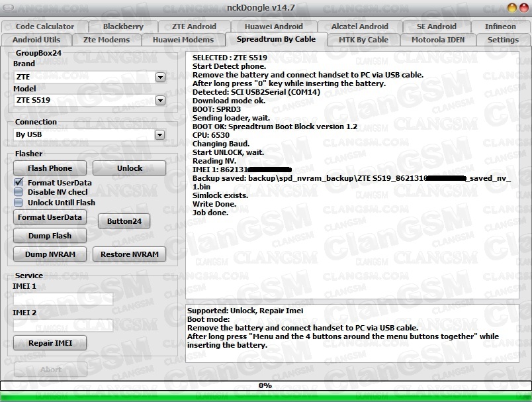Enable the Unlock Untill Flash checkbox
The height and width of the screenshot is (402, 532).
click(19, 203)
